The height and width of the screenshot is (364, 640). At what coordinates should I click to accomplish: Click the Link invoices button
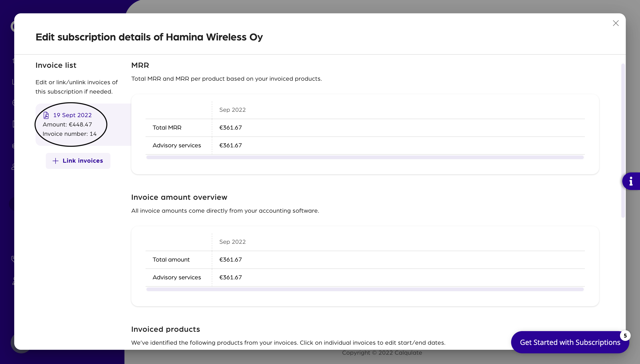[78, 161]
